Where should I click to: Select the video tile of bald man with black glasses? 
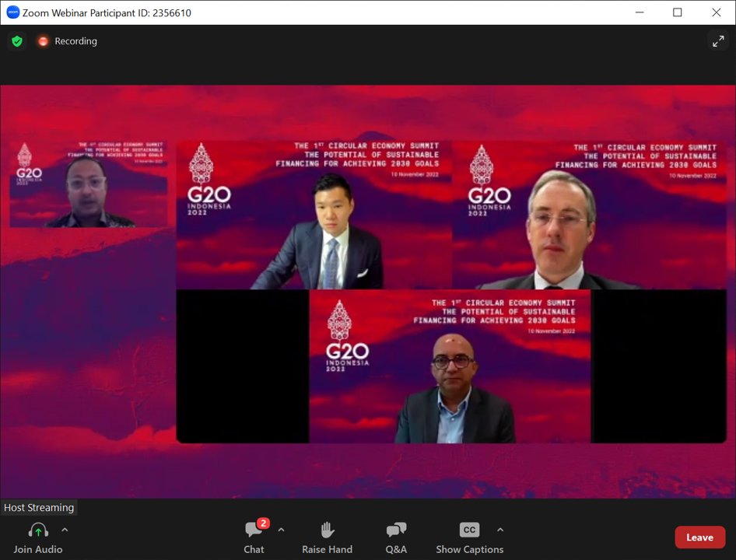pos(450,366)
